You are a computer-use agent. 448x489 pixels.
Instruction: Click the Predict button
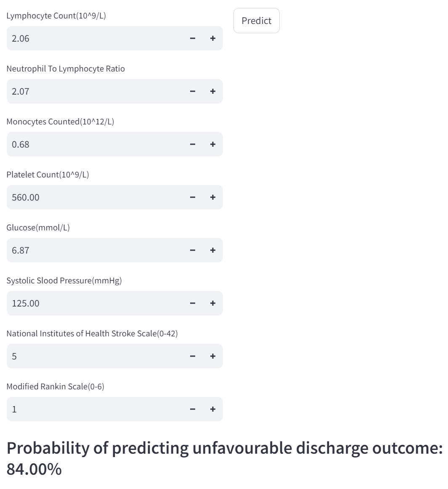tap(256, 21)
